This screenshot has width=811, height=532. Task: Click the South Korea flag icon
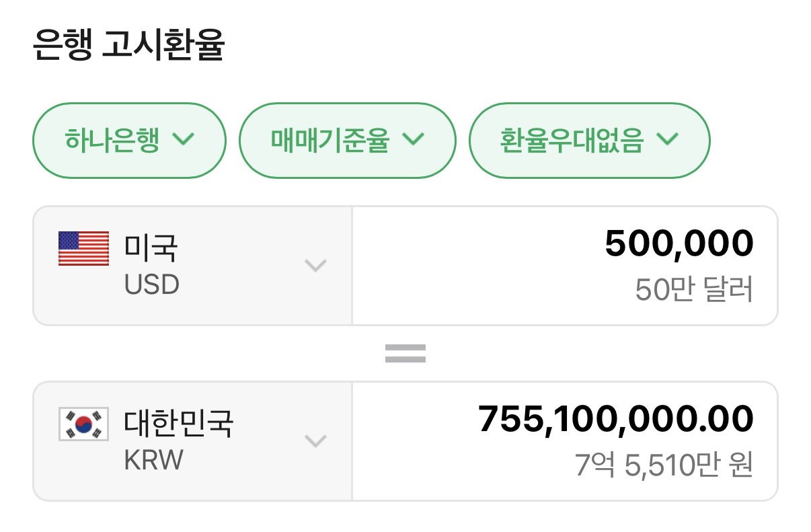click(83, 424)
